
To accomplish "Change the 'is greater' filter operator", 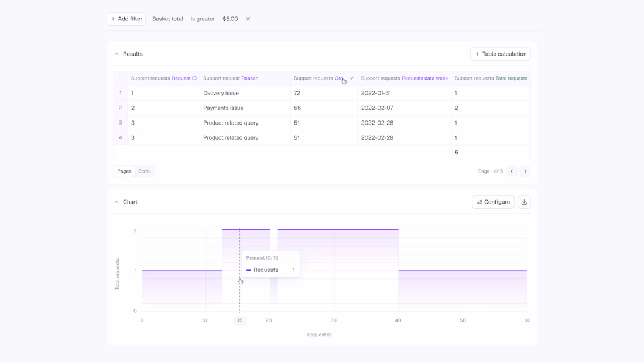I will point(203,19).
